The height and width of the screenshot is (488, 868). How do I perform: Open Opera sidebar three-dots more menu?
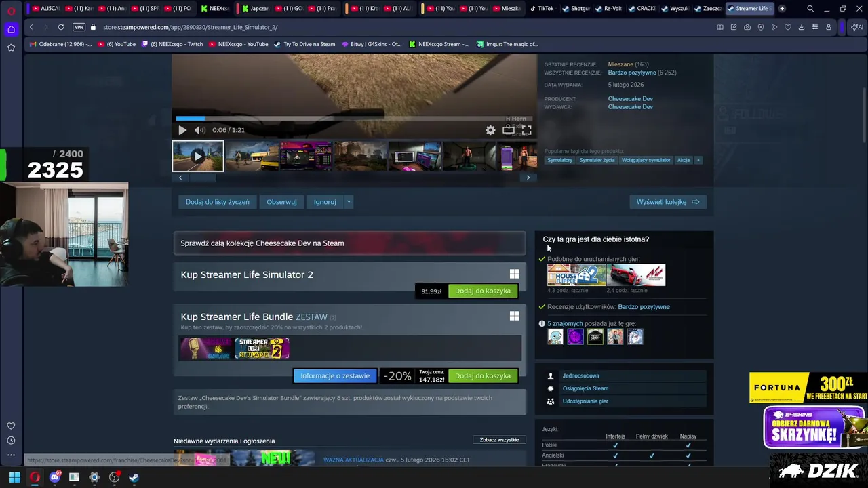tap(11, 455)
